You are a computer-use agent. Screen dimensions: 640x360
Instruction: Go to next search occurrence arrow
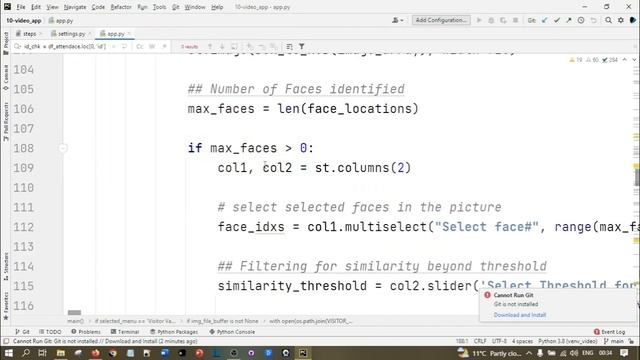pyautogui.click(x=222, y=47)
